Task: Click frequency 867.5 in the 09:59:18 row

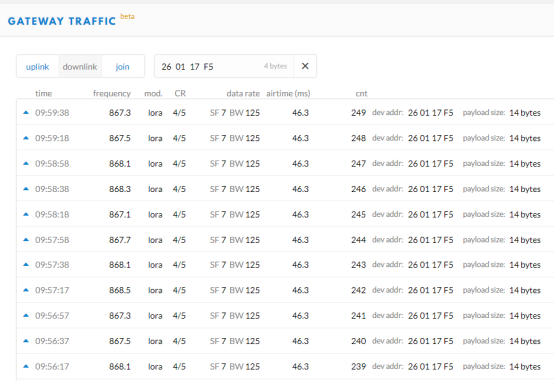Action: tap(120, 138)
